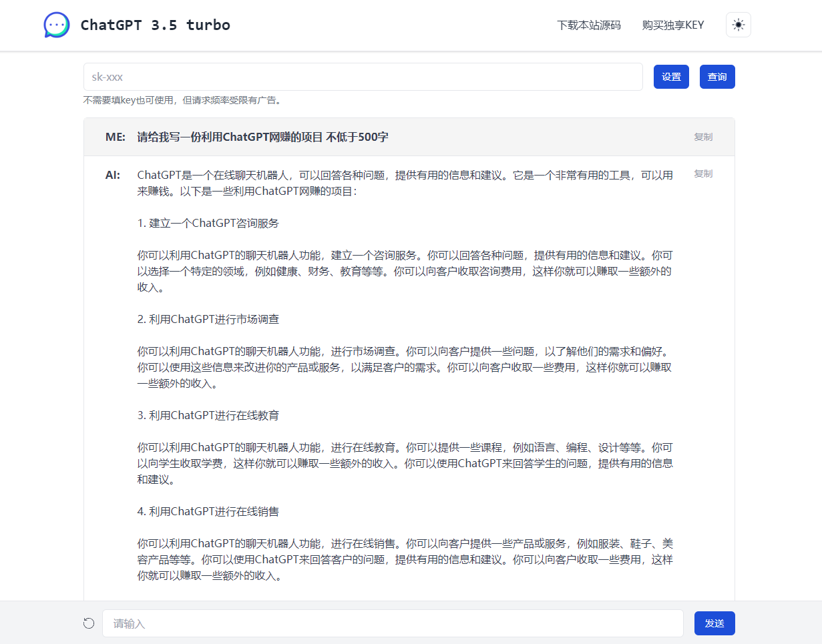Image resolution: width=822 pixels, height=644 pixels.
Task: Click heading 2. 利用ChatGPT进行市场调查
Action: coord(208,320)
